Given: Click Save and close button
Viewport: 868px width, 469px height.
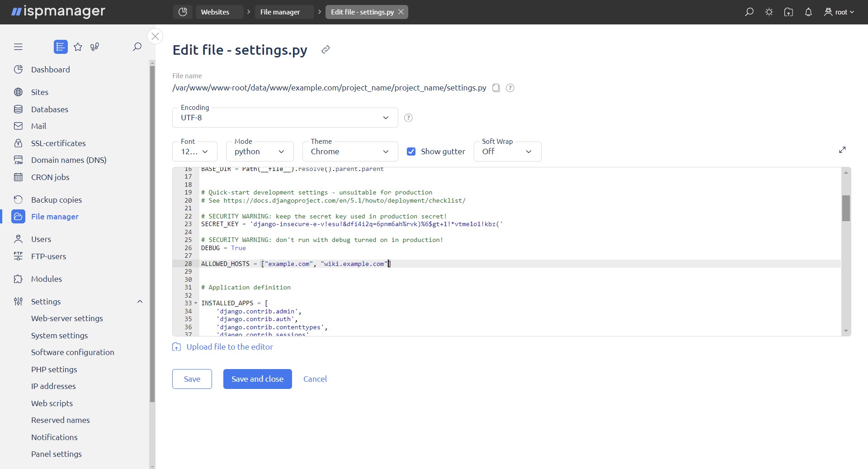Looking at the screenshot, I should 257,379.
